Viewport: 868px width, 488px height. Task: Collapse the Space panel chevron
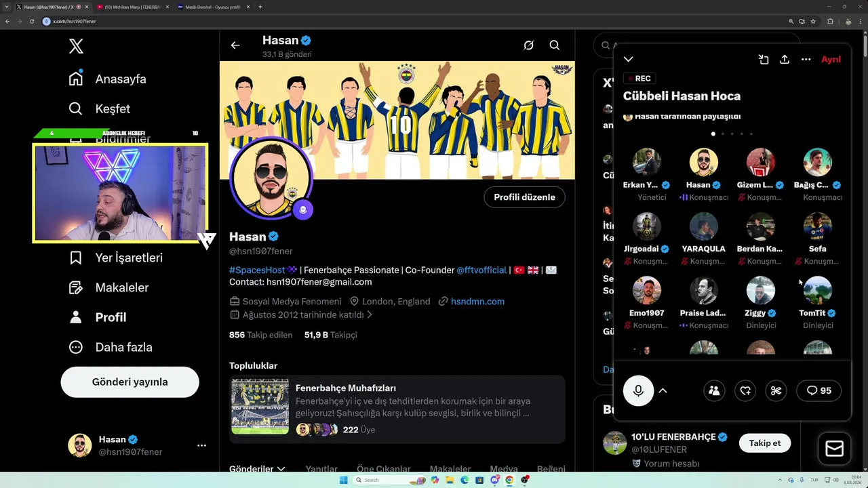click(x=629, y=60)
